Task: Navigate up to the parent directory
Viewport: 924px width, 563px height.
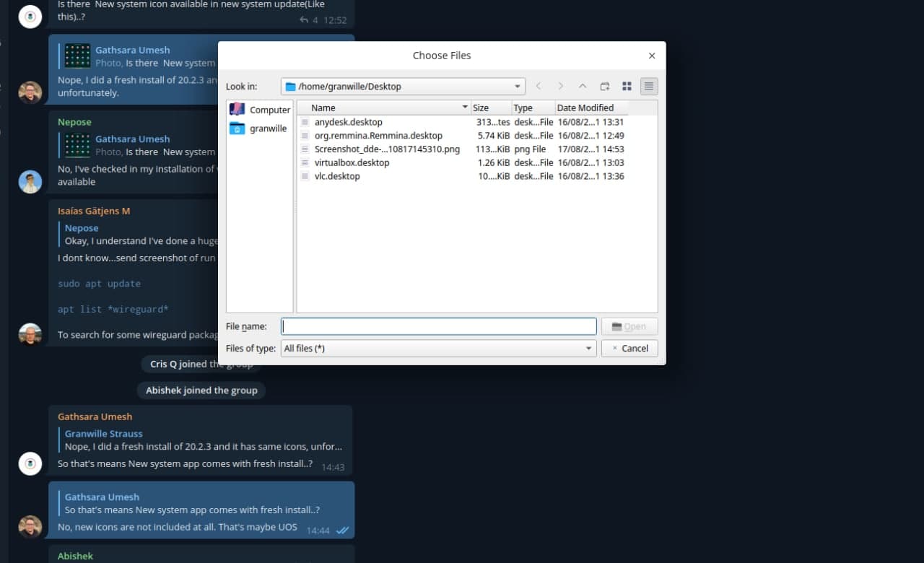Action: 583,87
